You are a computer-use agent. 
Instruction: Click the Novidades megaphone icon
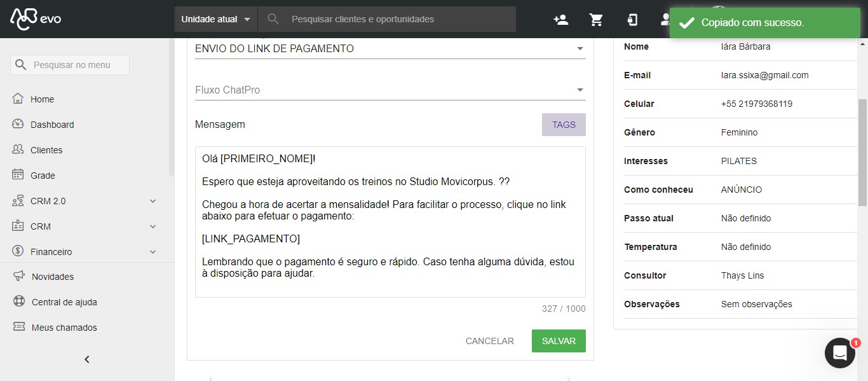[19, 276]
